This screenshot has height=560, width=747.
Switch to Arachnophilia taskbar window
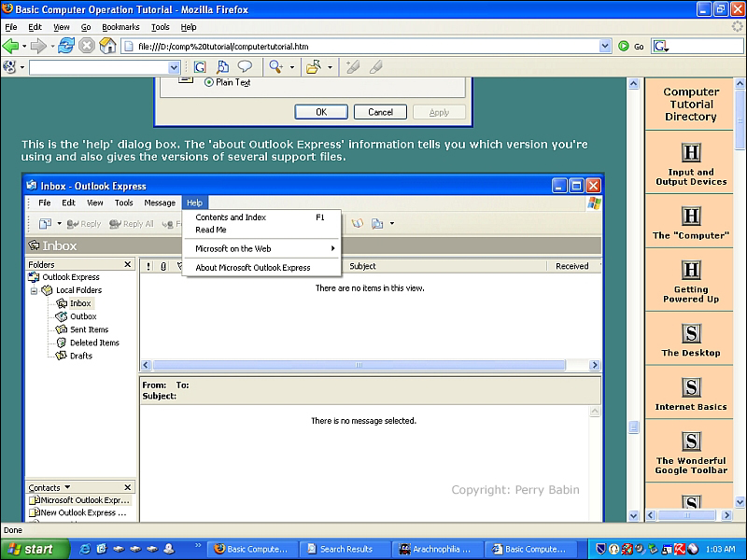tap(438, 549)
